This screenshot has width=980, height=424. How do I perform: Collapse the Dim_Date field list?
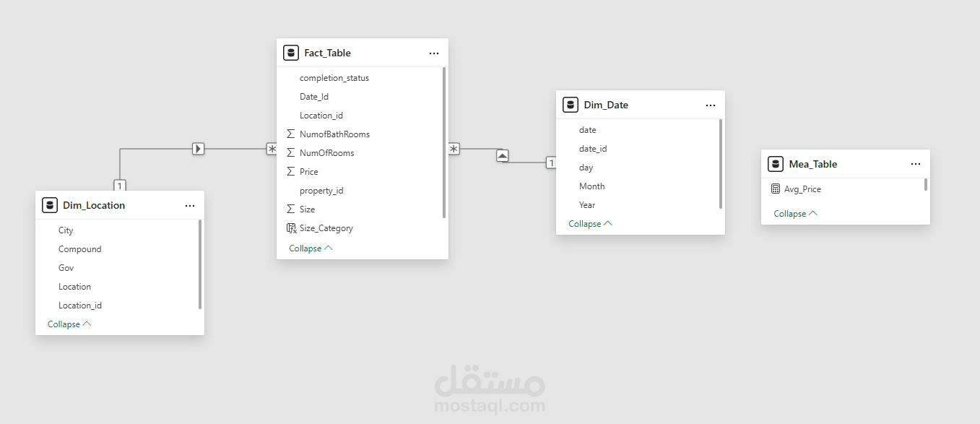click(x=590, y=224)
